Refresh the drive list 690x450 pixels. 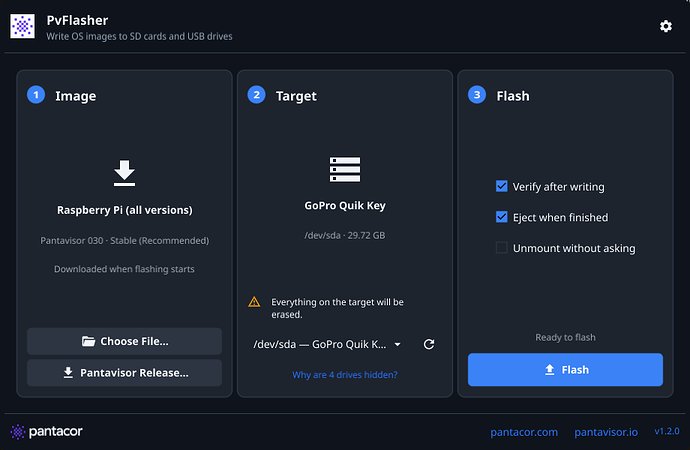(429, 344)
